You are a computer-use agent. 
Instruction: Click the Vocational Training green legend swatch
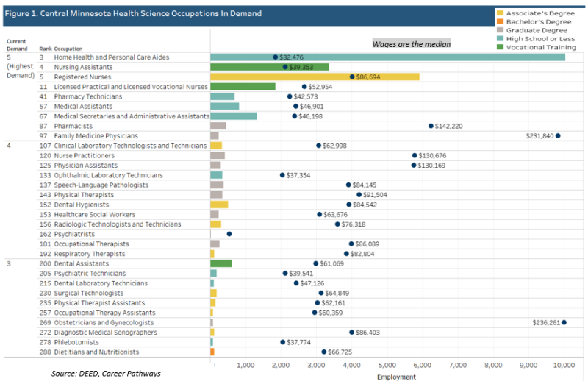coord(500,47)
